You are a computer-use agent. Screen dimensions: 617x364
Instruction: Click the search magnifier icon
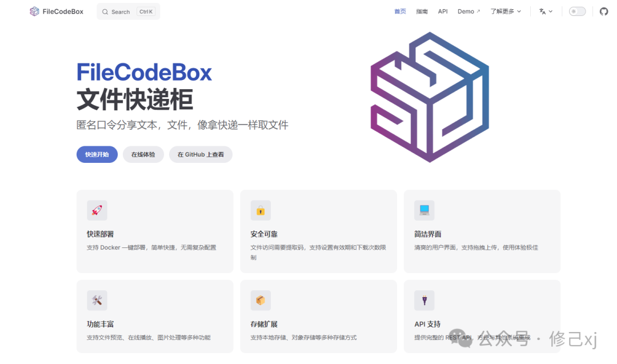(x=105, y=12)
